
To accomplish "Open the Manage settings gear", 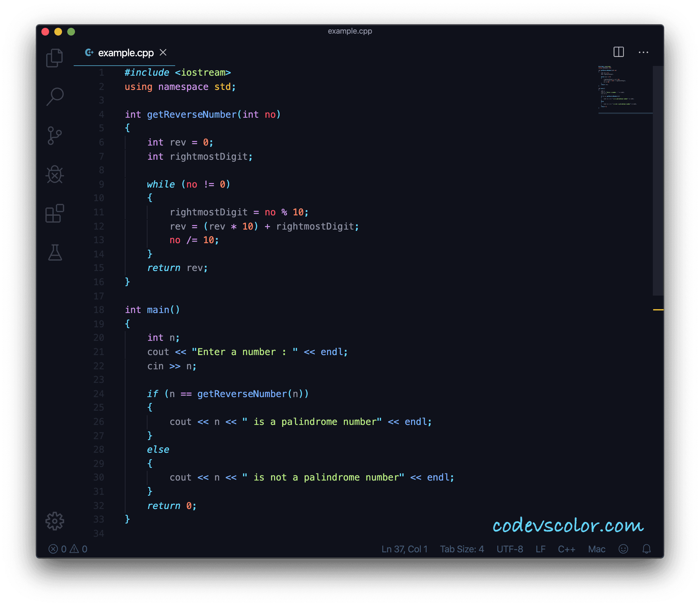I will pyautogui.click(x=55, y=521).
